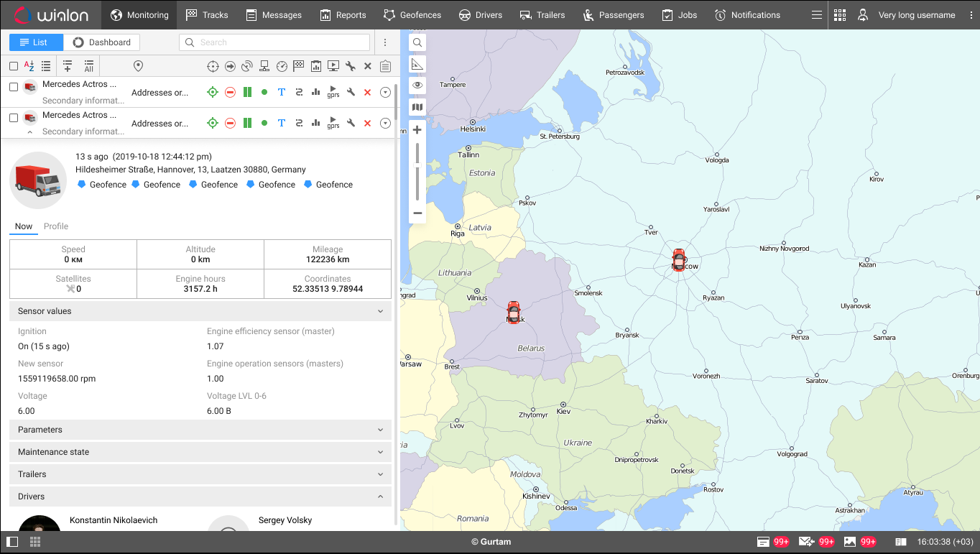This screenshot has height=554, width=980.
Task: Open the map layers selector icon
Action: [x=417, y=107]
